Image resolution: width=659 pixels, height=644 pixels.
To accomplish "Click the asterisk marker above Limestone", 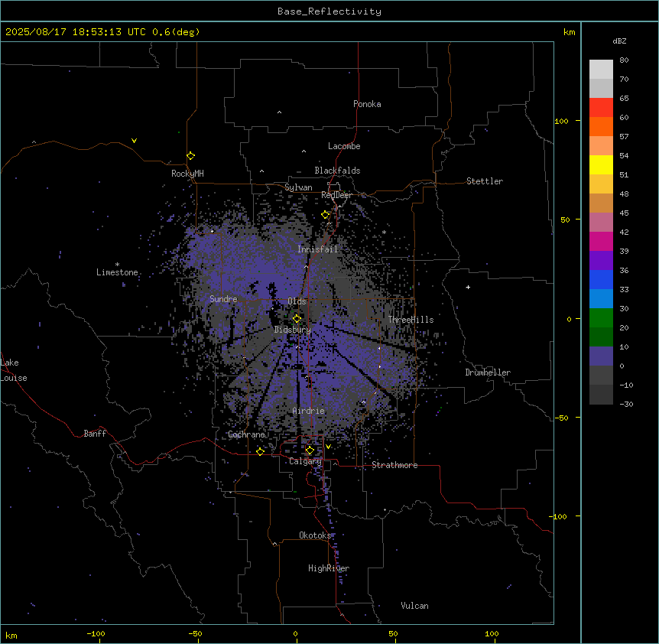I will pyautogui.click(x=117, y=265).
